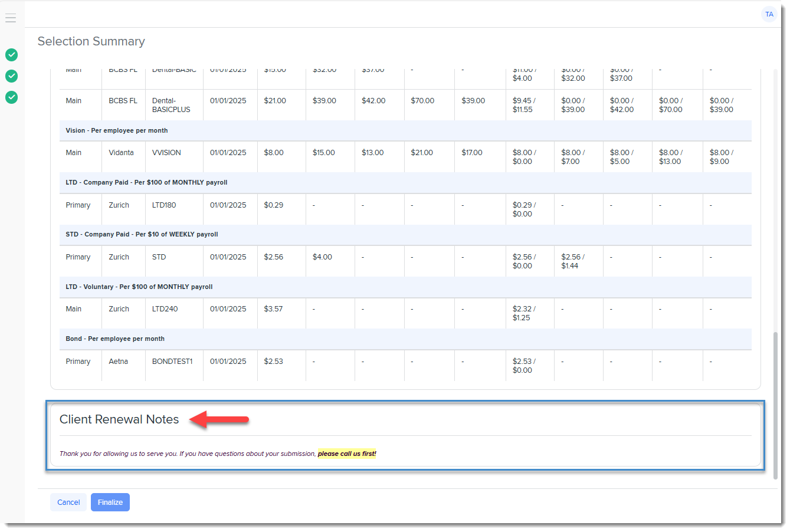Click the Selection Summary page title
The height and width of the screenshot is (532, 790).
pyautogui.click(x=91, y=41)
